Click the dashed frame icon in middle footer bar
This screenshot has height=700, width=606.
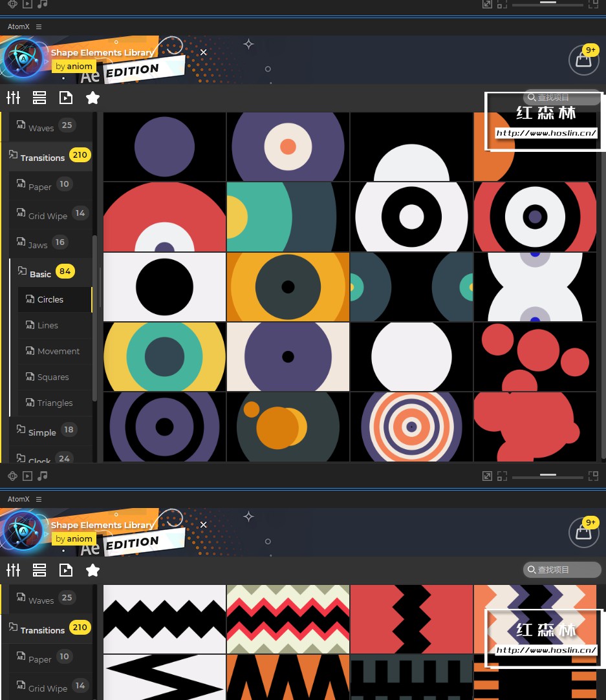click(503, 476)
